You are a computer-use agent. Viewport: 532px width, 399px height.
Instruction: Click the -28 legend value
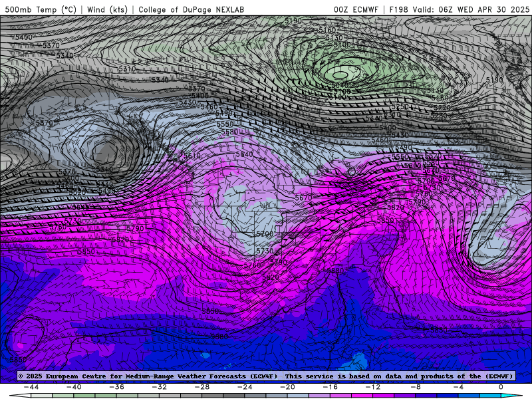[x=202, y=387]
